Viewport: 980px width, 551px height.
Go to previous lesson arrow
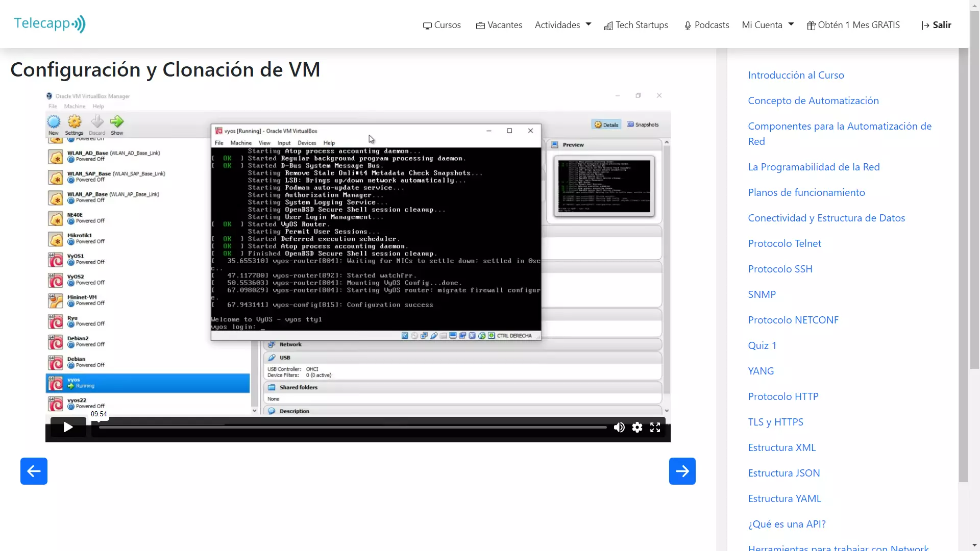point(34,471)
